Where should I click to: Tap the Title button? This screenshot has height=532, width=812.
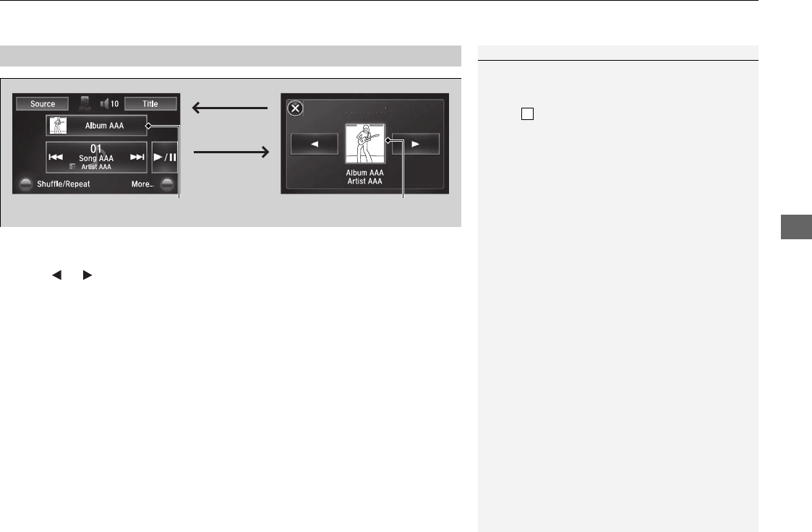150,103
